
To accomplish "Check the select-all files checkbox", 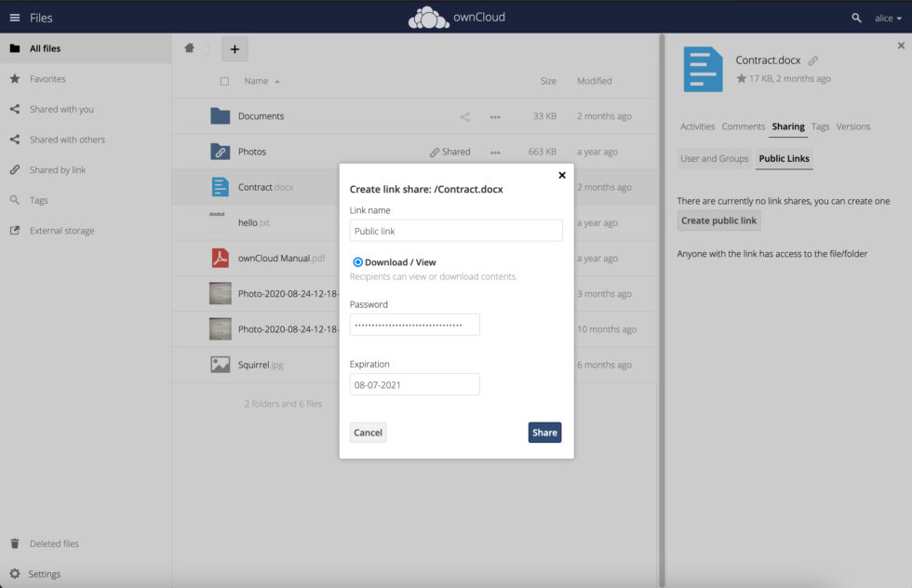I will click(x=223, y=81).
